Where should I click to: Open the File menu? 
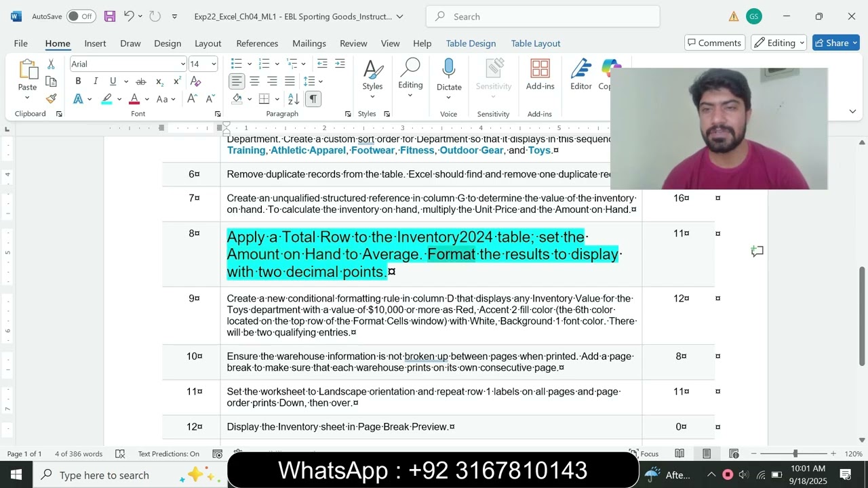21,43
